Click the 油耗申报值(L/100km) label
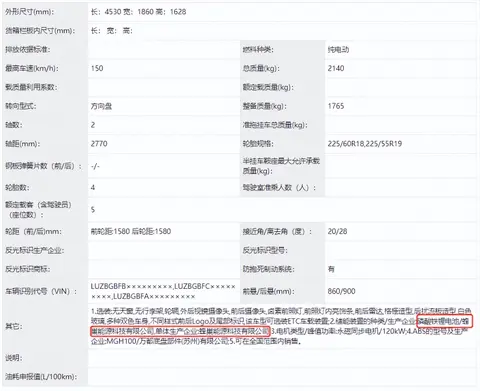Image resolution: width=480 pixels, height=391 pixels. click(x=41, y=377)
